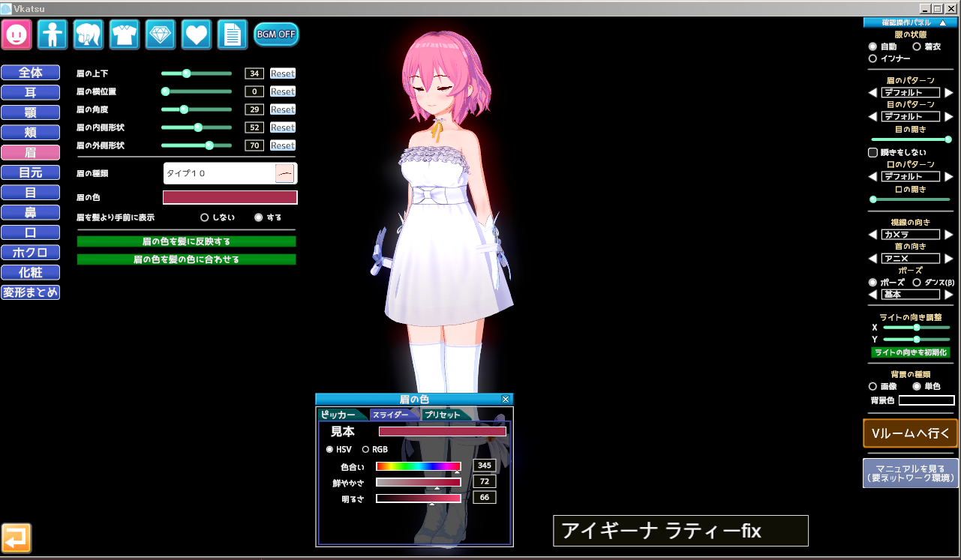Click the Vルームへ行く button
The image size is (961, 560).
click(910, 433)
